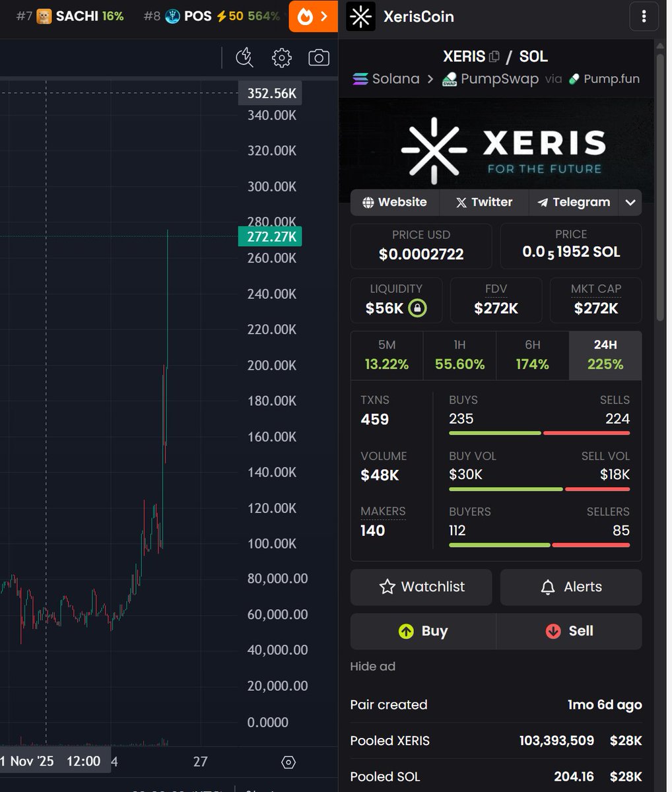The image size is (672, 792).
Task: Open Alerts for this pair
Action: pyautogui.click(x=571, y=587)
